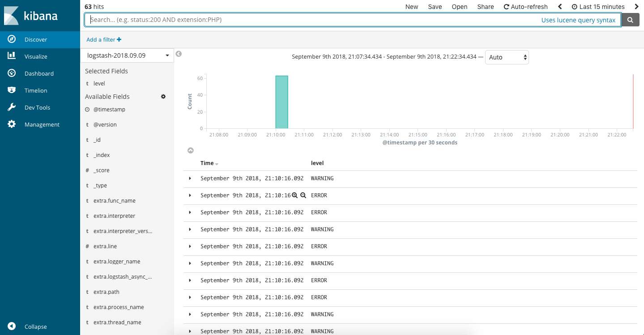Click the filter-for-value zoom-in icon
Viewport: 644px width, 335px height.
tap(294, 195)
